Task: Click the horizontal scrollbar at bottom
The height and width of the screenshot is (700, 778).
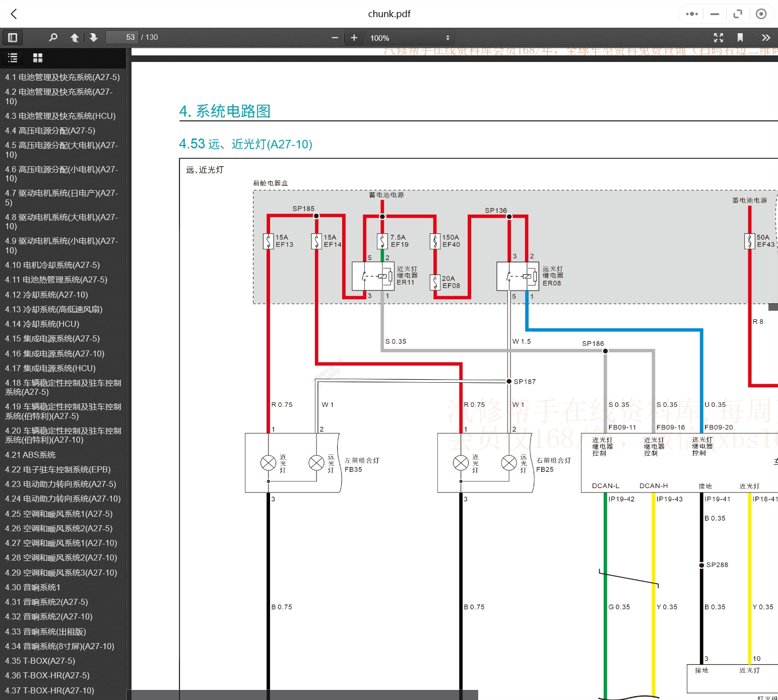Action: pyautogui.click(x=302, y=695)
